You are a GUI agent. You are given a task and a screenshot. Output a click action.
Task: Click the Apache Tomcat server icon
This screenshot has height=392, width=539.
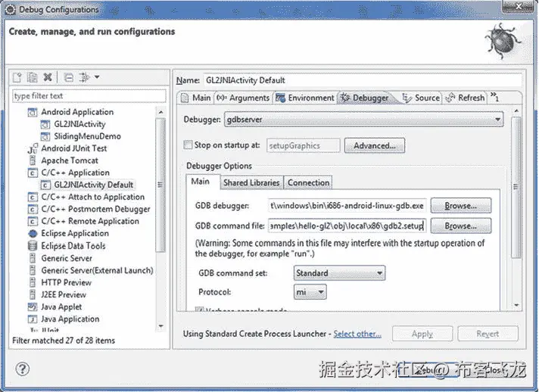point(33,160)
